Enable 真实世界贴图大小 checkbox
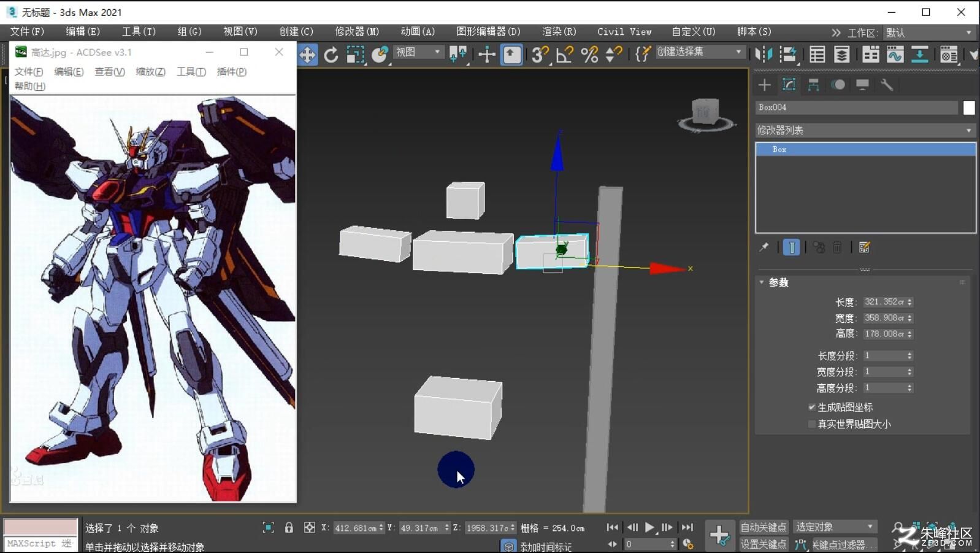Image resolution: width=980 pixels, height=553 pixels. [812, 424]
